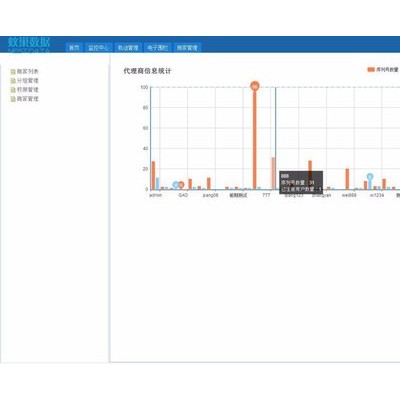Click the blue marker pin near GAO
The width and height of the screenshot is (400, 400).
point(176,185)
